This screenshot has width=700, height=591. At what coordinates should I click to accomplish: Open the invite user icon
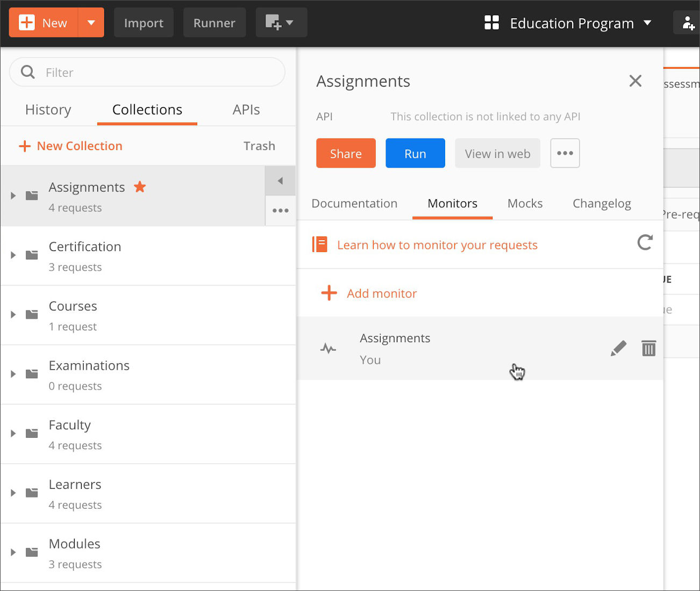pos(688,23)
